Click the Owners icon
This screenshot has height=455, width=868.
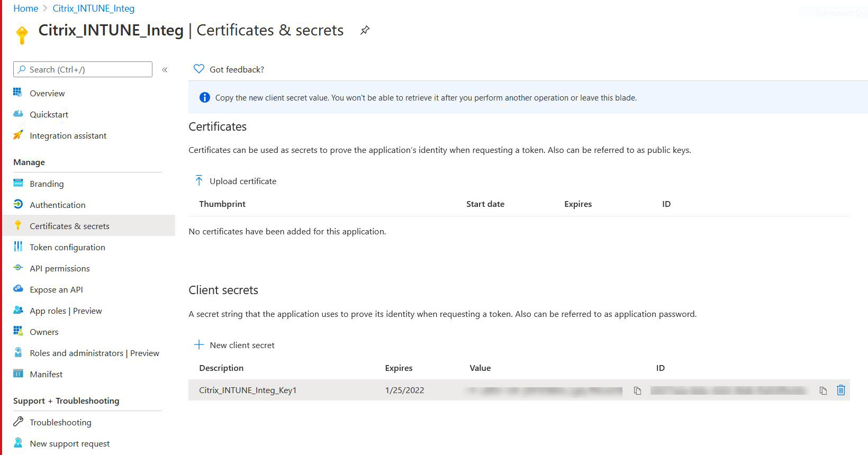[x=18, y=331]
